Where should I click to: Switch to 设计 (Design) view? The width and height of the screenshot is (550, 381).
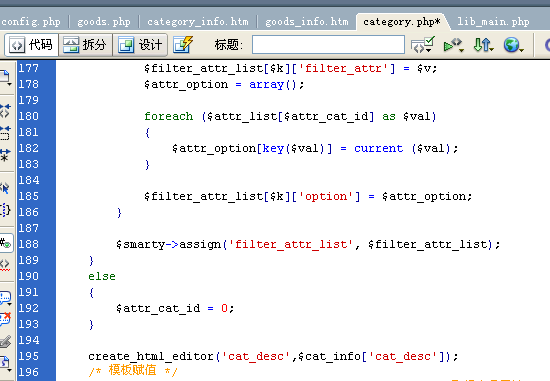point(140,45)
